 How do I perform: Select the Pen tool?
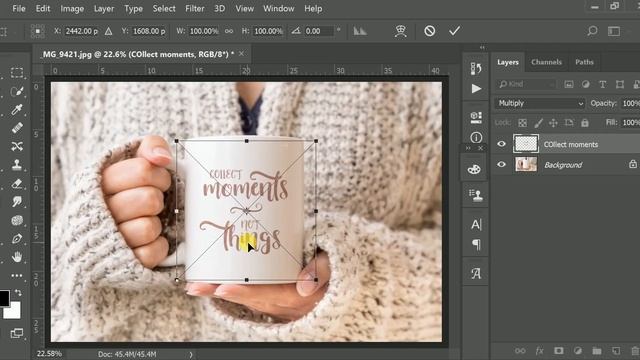(x=17, y=238)
